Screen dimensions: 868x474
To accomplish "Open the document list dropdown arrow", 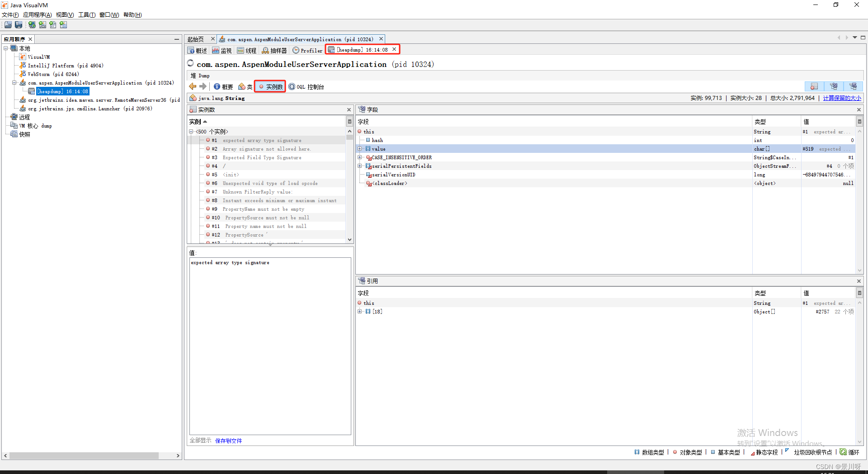I will (x=855, y=38).
